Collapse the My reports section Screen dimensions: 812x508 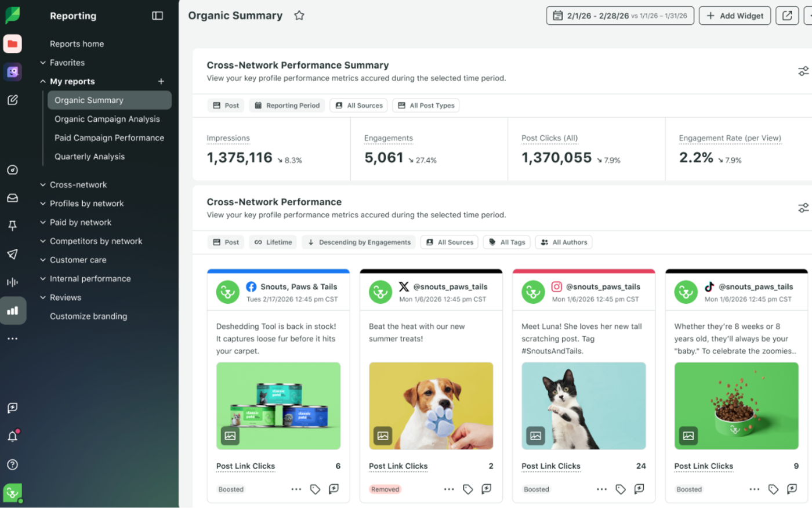(x=67, y=82)
